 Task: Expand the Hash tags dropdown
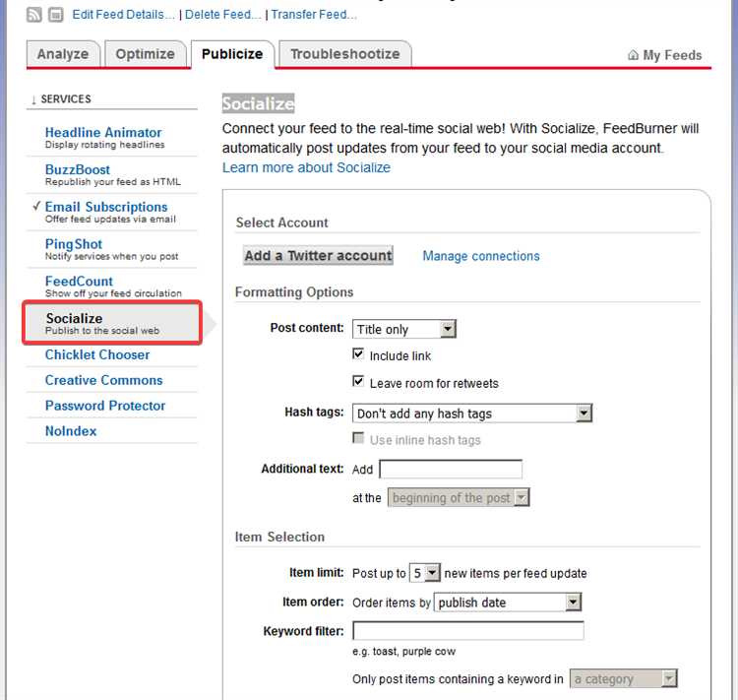click(472, 414)
